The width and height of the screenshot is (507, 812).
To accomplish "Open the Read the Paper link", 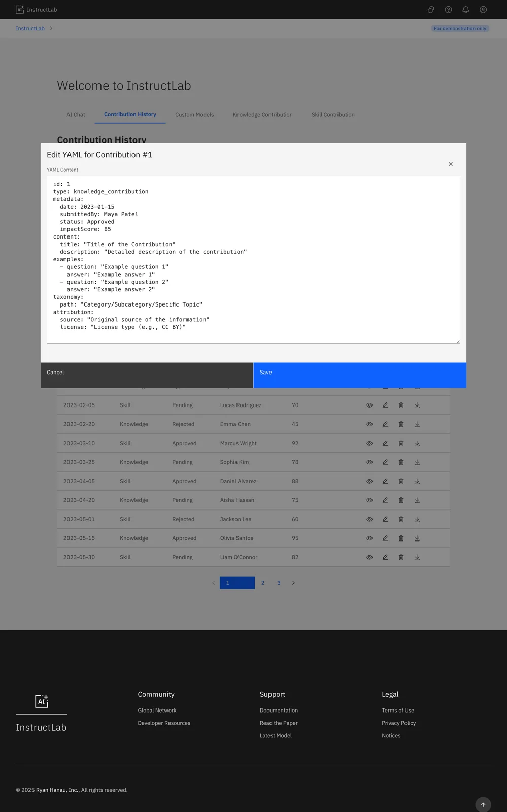I will pos(279,723).
